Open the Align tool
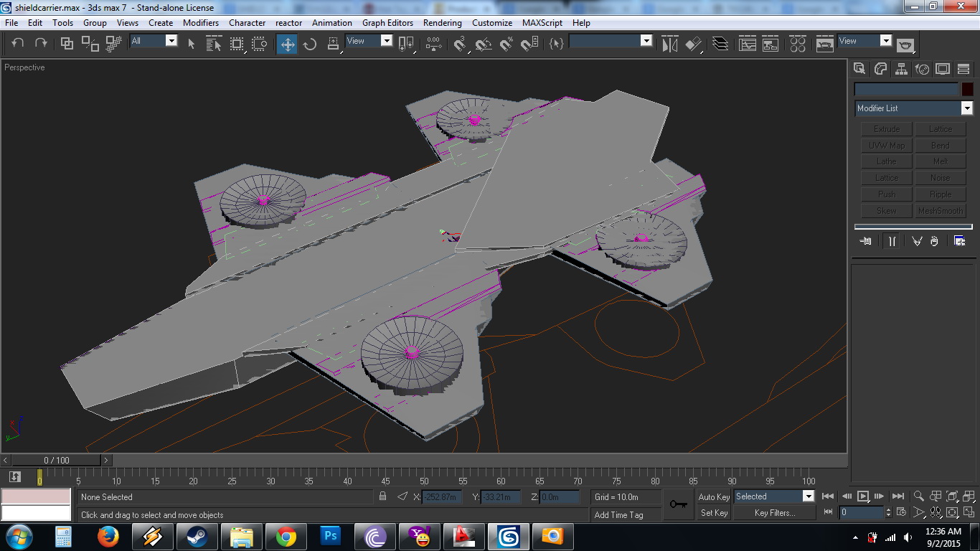The image size is (980, 551). pyautogui.click(x=693, y=44)
